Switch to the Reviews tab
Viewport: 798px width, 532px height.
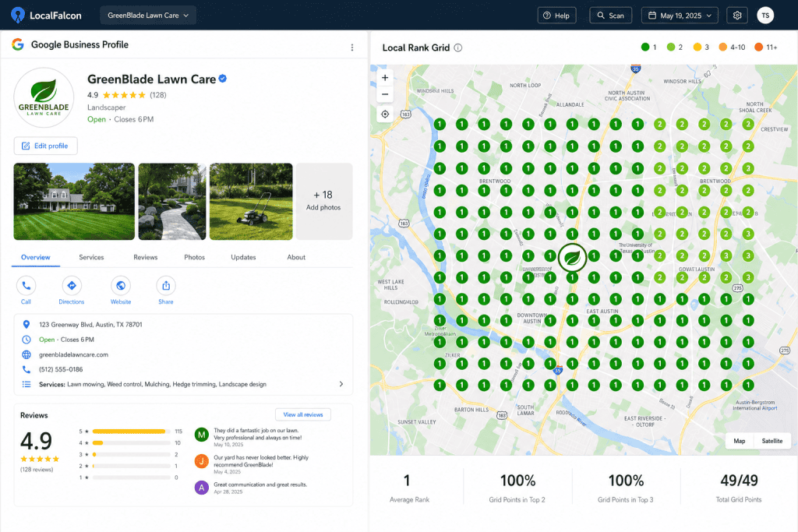pyautogui.click(x=146, y=257)
